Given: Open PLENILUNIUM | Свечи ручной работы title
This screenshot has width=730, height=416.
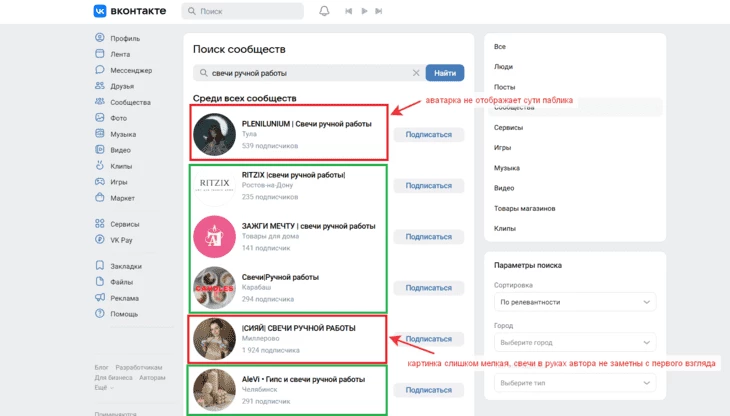Looking at the screenshot, I should tap(306, 124).
